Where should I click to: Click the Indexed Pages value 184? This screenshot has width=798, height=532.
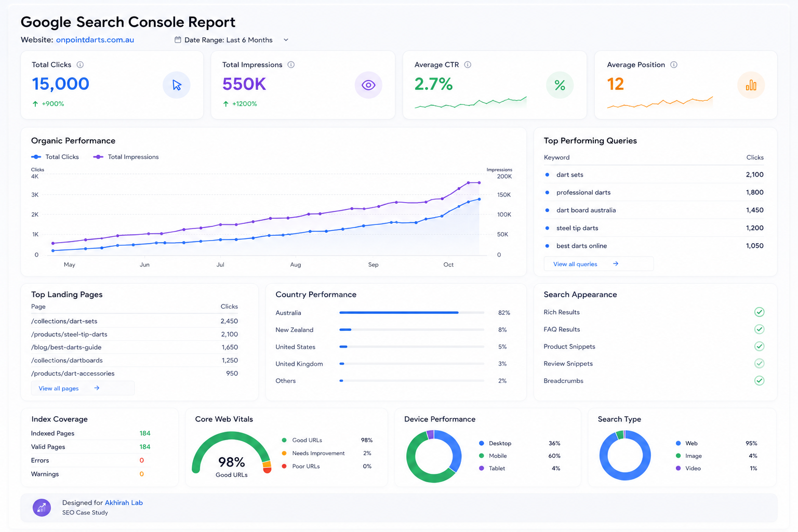coord(145,433)
